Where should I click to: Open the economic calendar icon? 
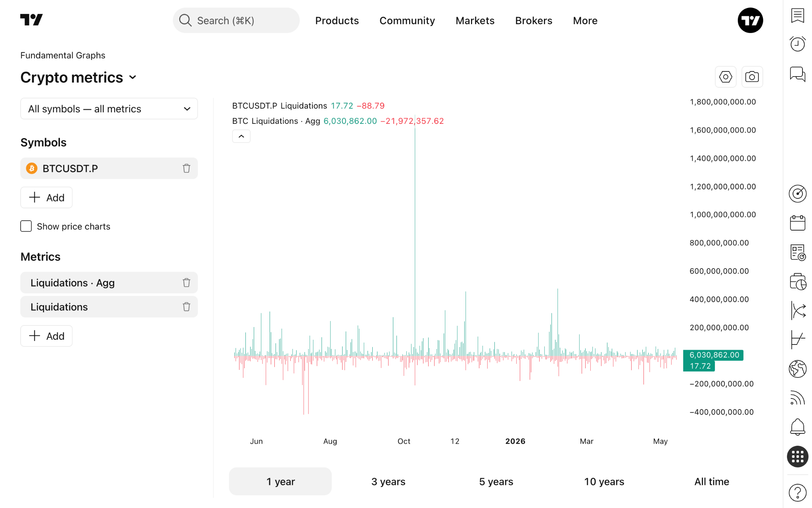click(x=797, y=223)
